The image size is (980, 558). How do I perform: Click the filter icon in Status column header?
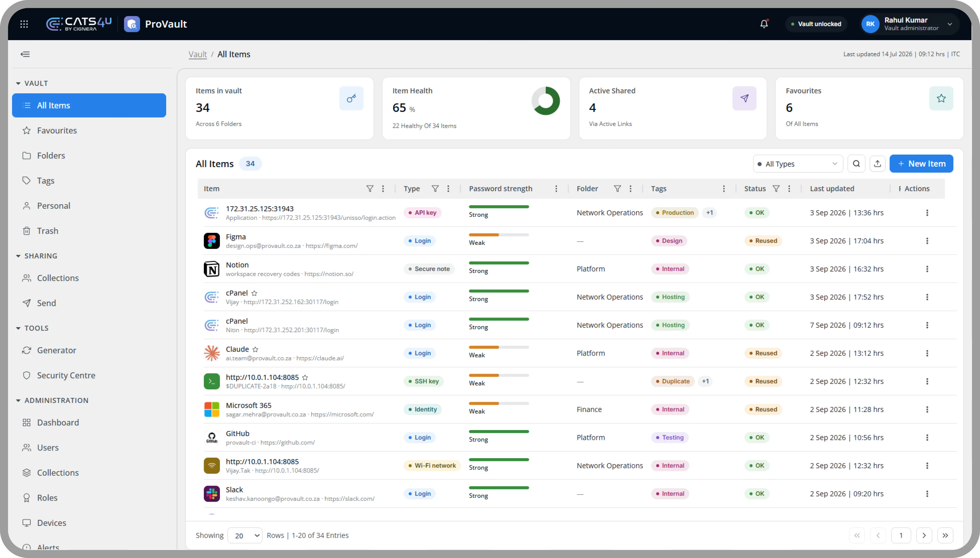coord(776,189)
